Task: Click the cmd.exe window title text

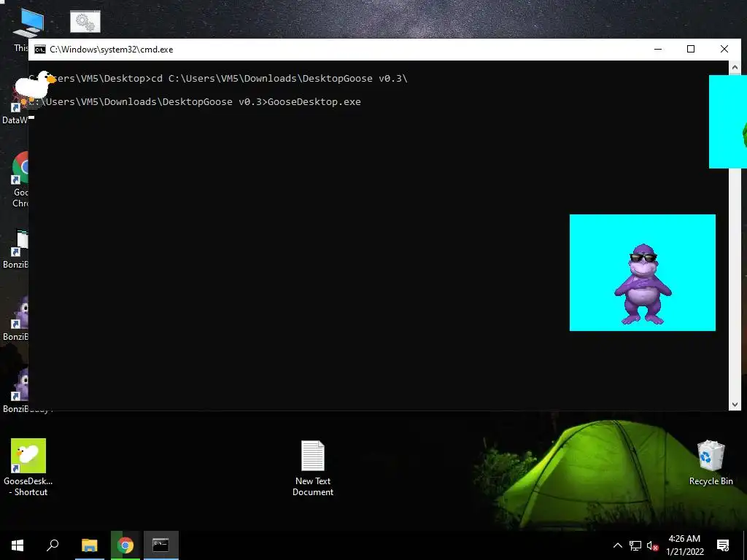Action: (112, 50)
